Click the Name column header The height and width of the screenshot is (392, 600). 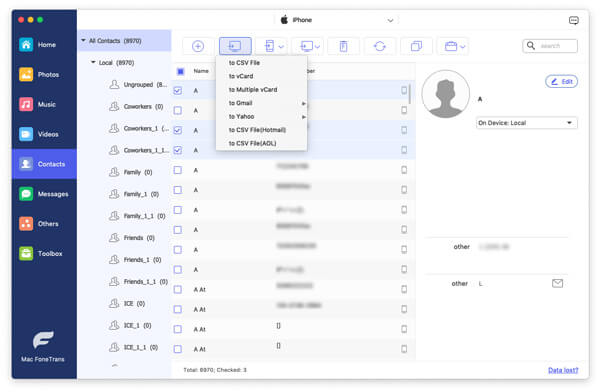tap(201, 71)
